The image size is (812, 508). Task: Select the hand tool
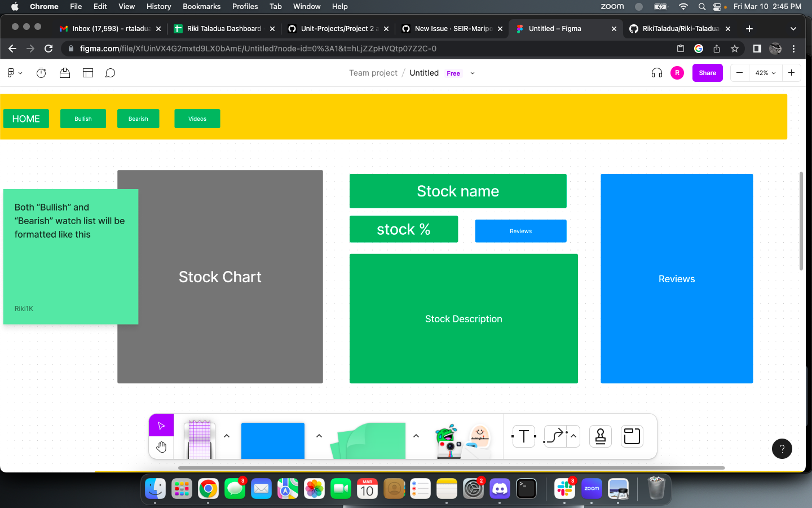coord(161,446)
